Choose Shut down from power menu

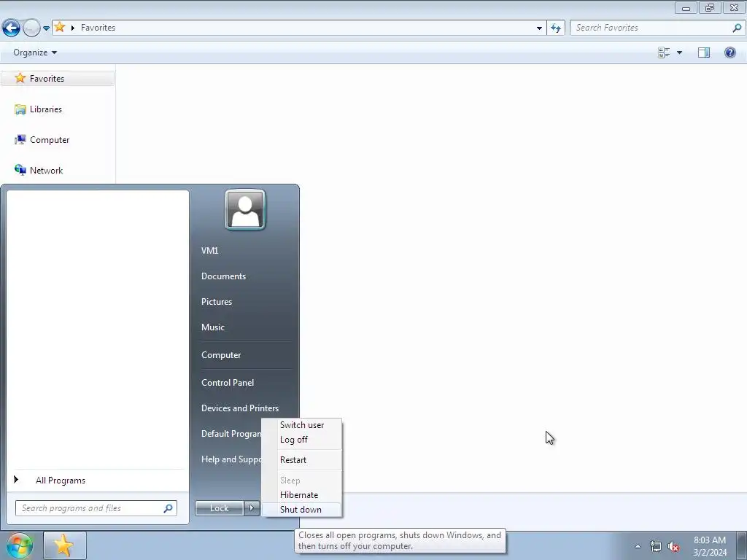tap(301, 510)
